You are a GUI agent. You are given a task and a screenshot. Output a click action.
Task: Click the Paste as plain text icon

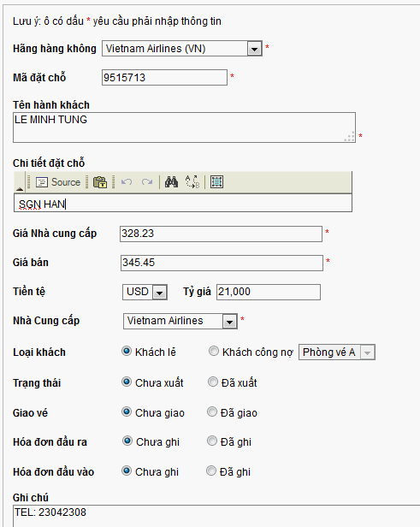coord(100,182)
